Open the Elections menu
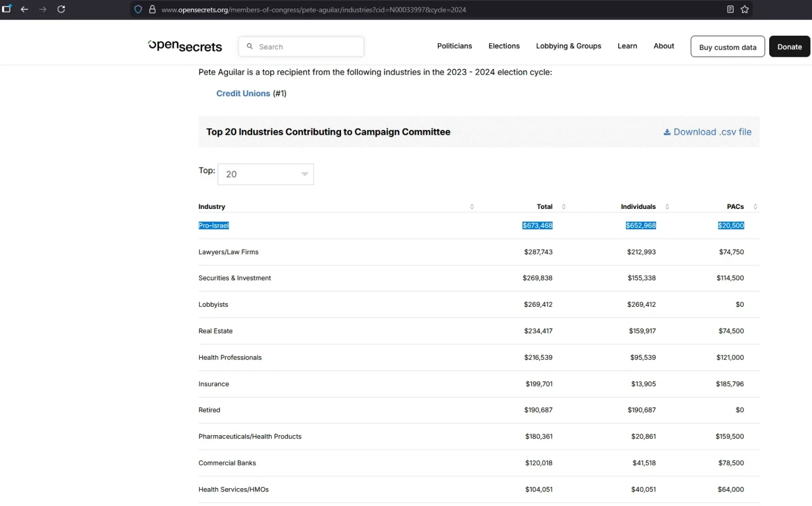This screenshot has height=506, width=812. pyautogui.click(x=504, y=46)
